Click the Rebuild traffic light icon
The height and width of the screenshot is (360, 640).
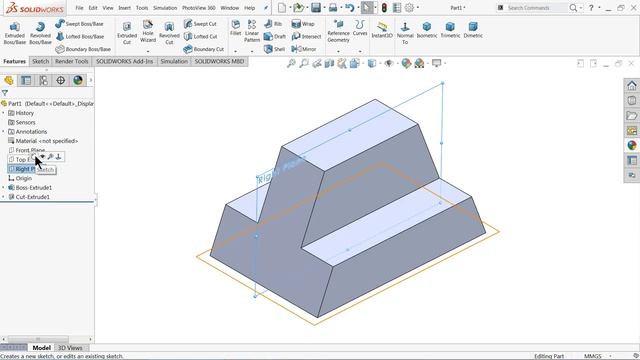click(x=384, y=7)
